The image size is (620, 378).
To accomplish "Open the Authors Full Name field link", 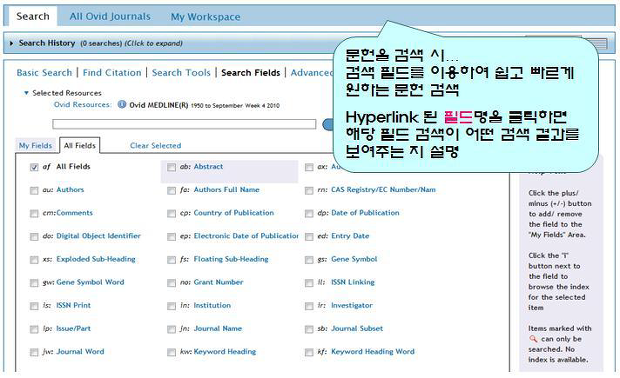I will click(x=227, y=189).
